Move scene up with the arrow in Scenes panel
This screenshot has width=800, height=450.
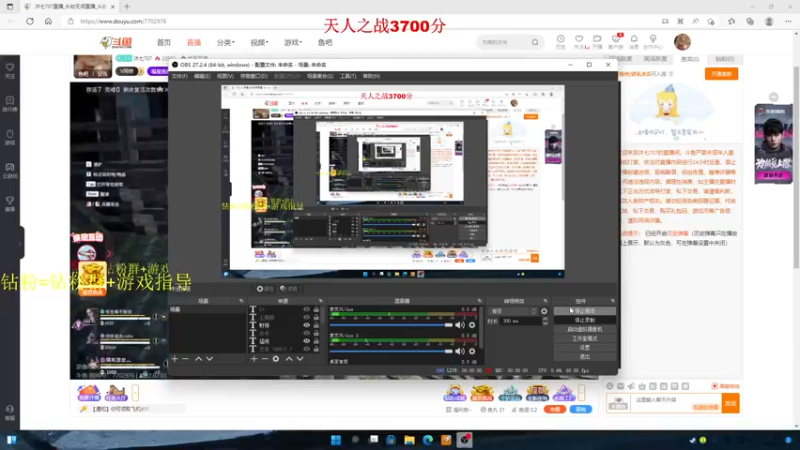(x=198, y=359)
